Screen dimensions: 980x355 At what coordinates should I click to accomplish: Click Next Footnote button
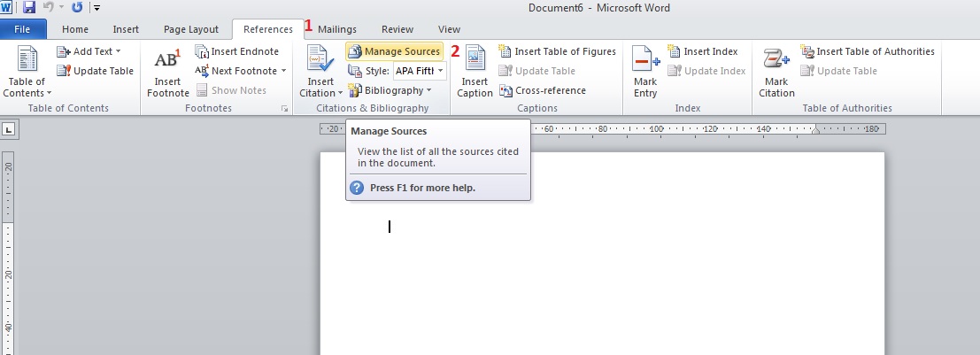click(x=235, y=71)
